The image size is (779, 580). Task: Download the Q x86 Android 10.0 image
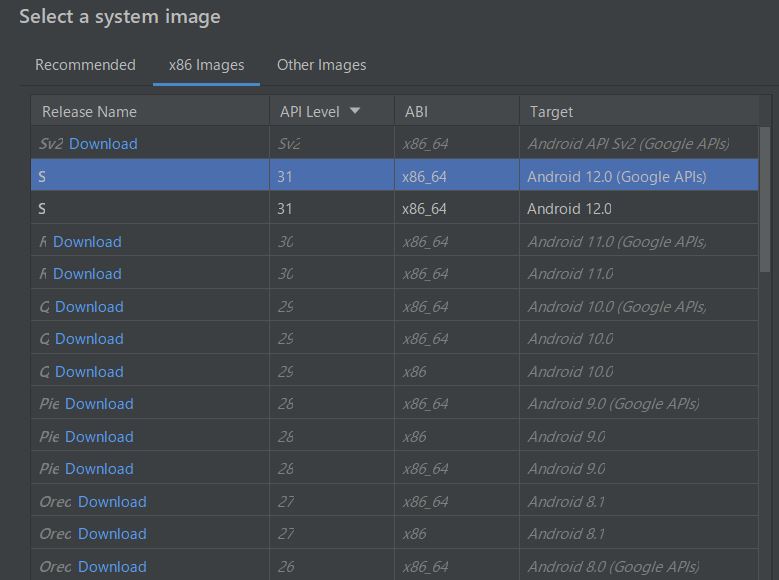(89, 371)
